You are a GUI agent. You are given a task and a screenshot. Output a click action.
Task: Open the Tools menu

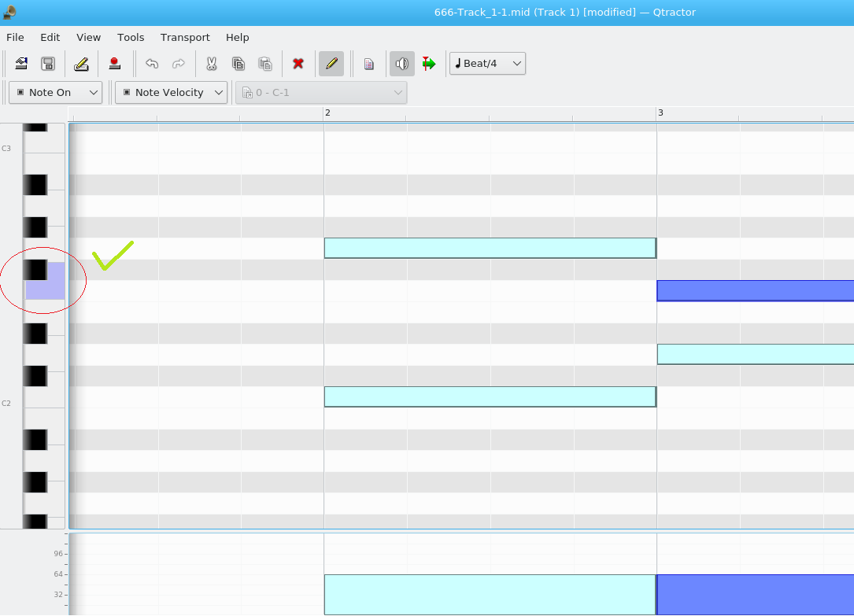[x=131, y=38]
